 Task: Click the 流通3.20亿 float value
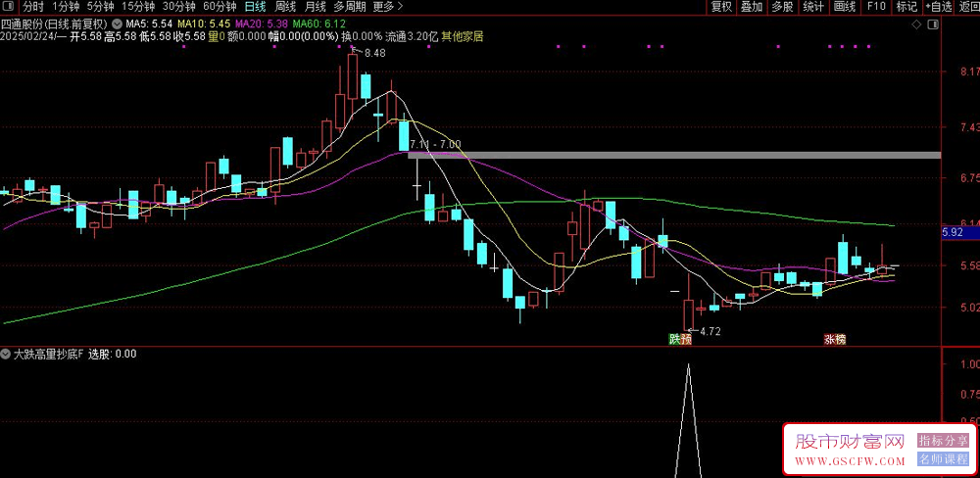tap(412, 37)
